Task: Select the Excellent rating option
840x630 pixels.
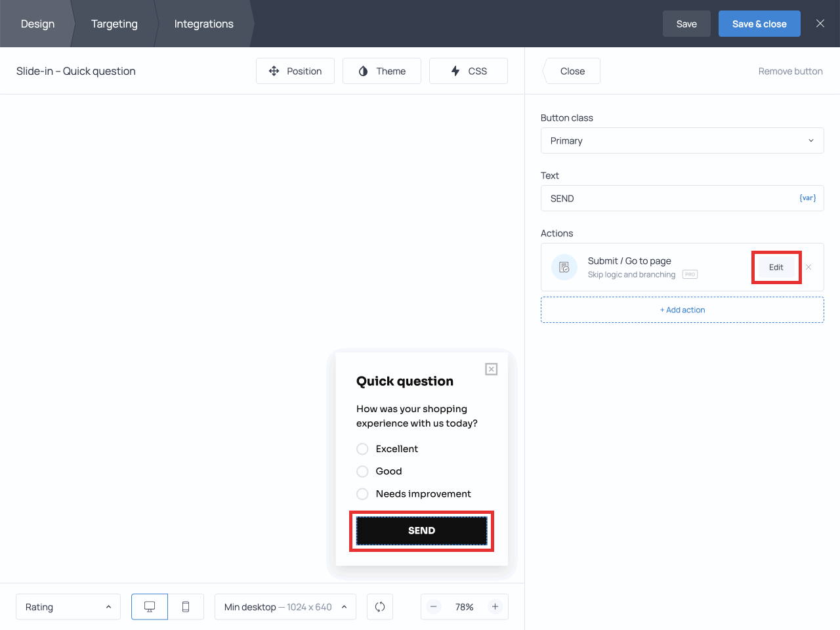Action: pyautogui.click(x=362, y=449)
